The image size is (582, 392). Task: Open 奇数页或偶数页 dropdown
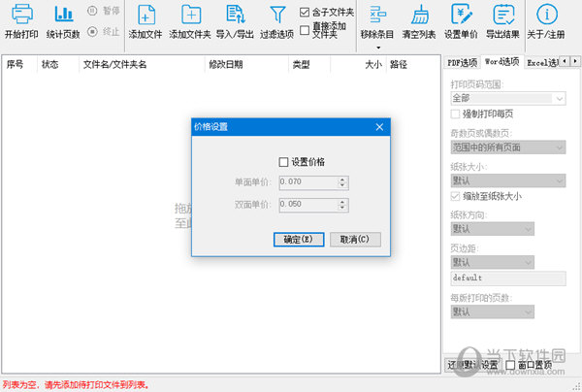point(508,147)
